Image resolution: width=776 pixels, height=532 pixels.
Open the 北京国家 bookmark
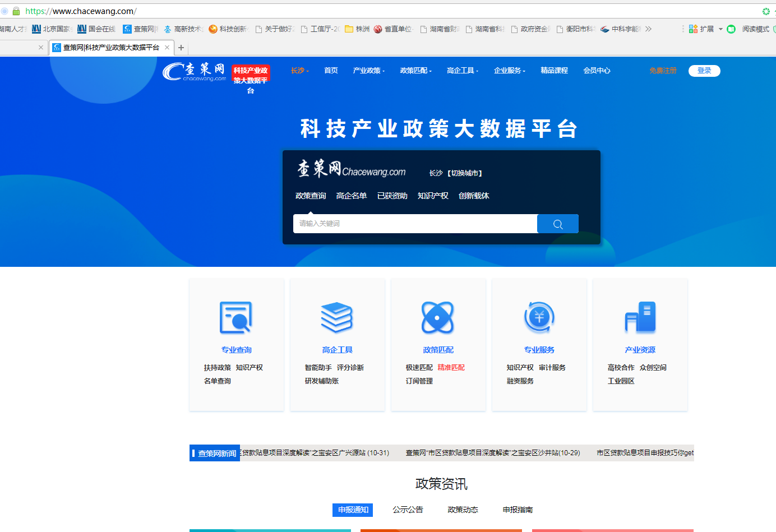coord(51,29)
